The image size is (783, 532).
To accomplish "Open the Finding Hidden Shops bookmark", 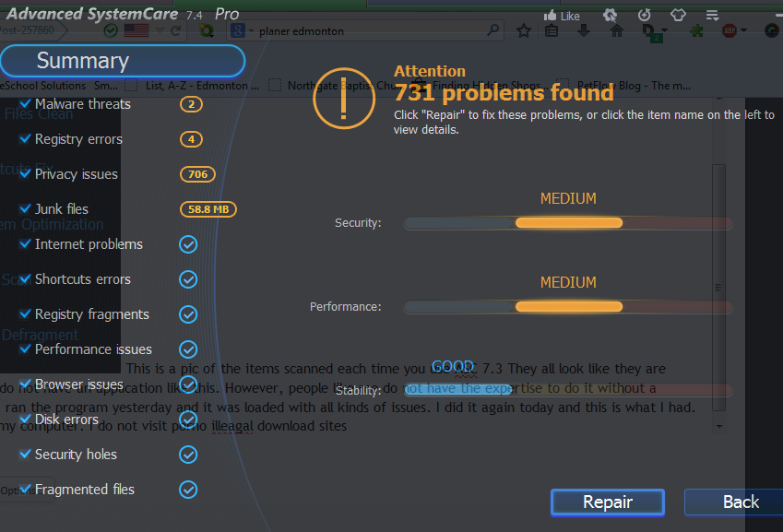I will pos(480,86).
